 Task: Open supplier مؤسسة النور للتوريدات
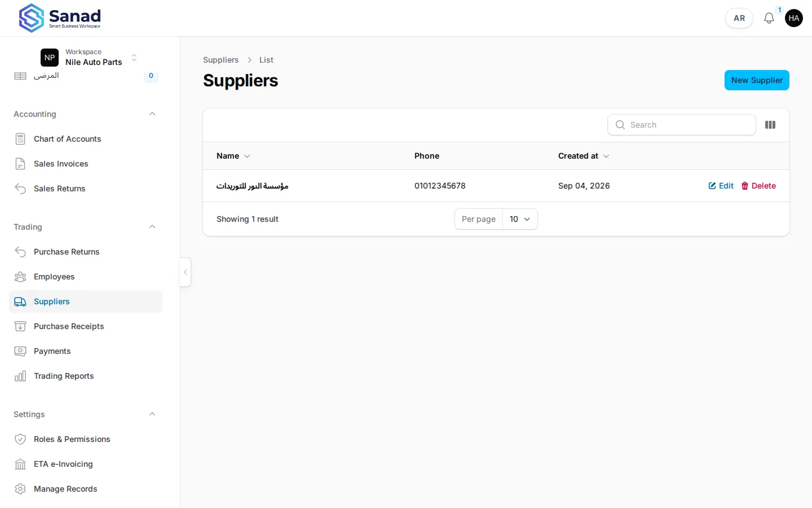point(253,186)
